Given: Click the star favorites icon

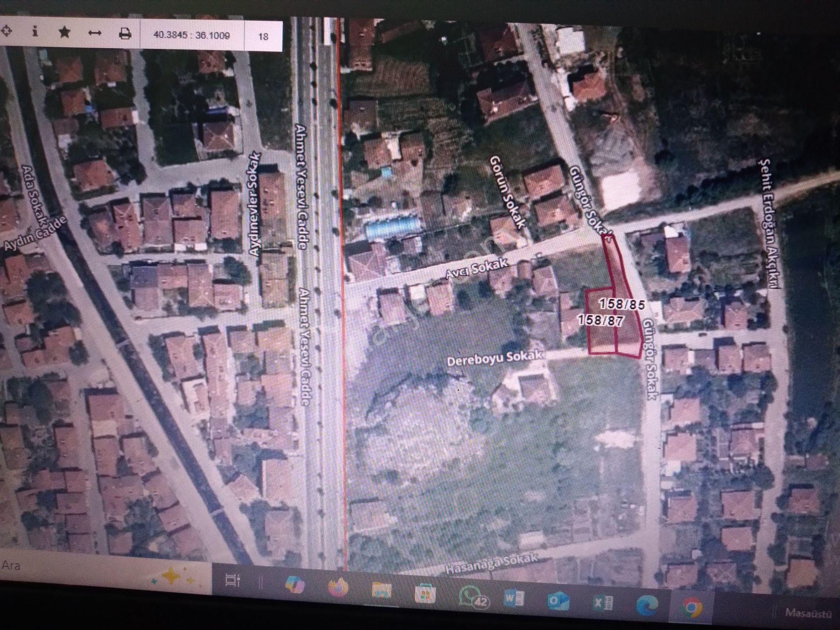Looking at the screenshot, I should point(65,32).
